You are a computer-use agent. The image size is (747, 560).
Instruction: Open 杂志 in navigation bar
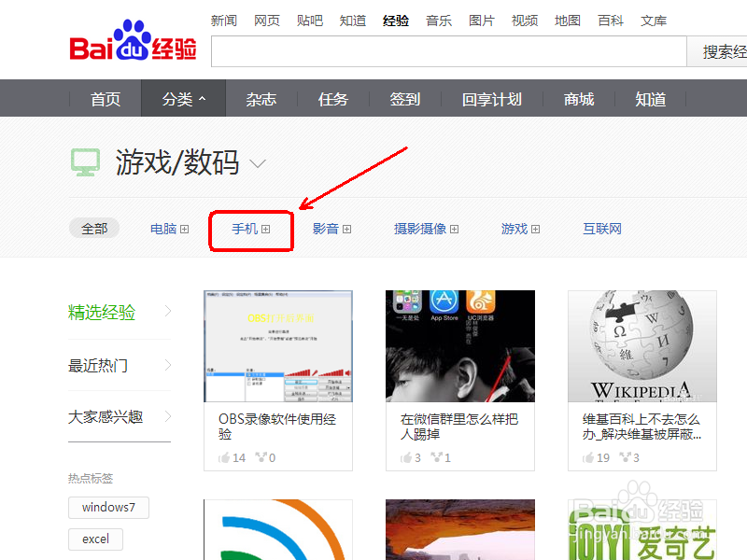pyautogui.click(x=261, y=99)
